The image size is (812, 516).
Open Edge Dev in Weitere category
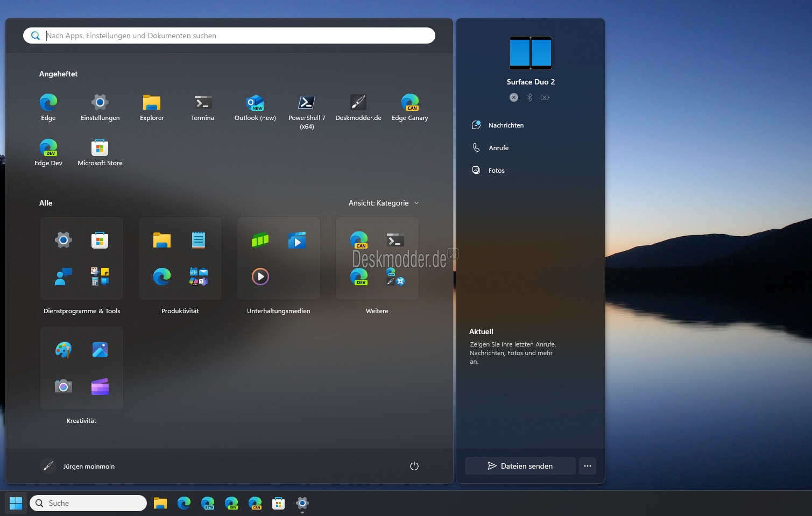pos(359,277)
